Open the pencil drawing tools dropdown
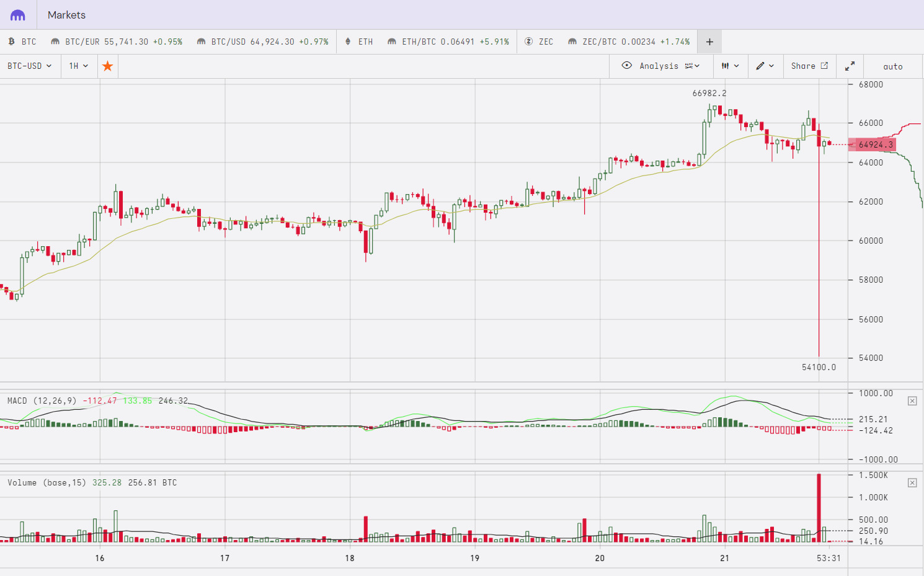 pyautogui.click(x=765, y=66)
